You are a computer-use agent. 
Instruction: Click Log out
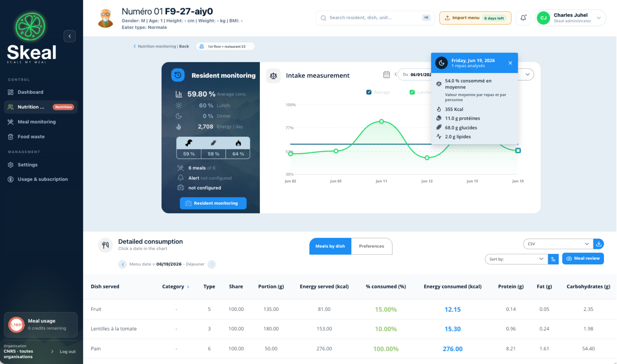click(x=68, y=352)
